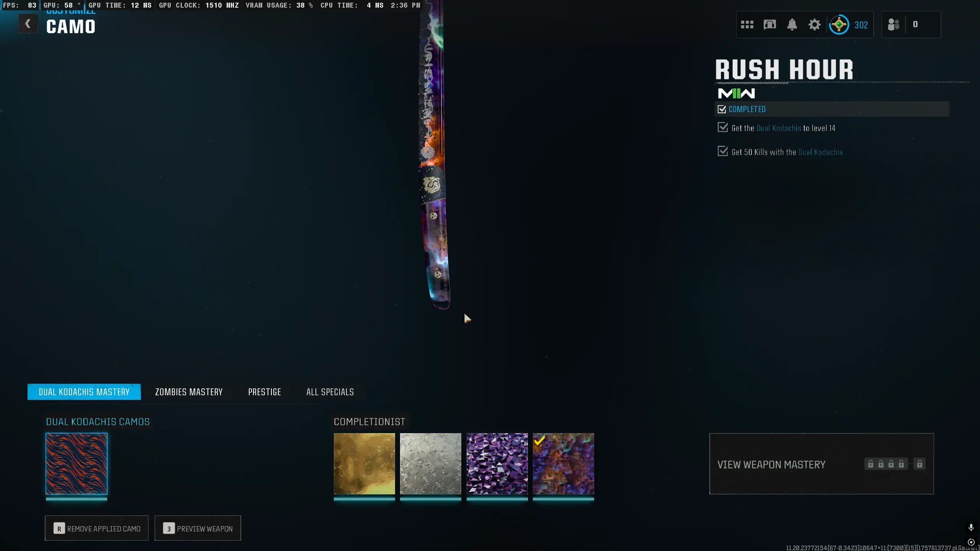Open the settings gear icon

coord(814,25)
